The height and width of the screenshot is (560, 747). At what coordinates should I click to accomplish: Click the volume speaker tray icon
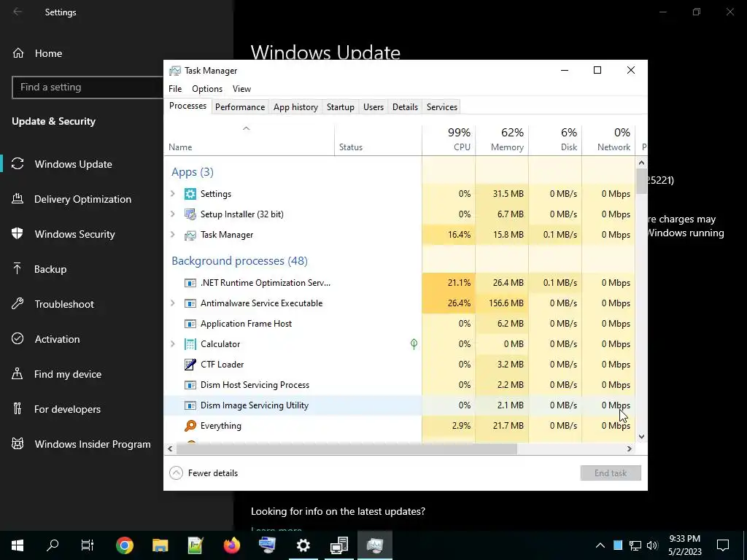652,545
